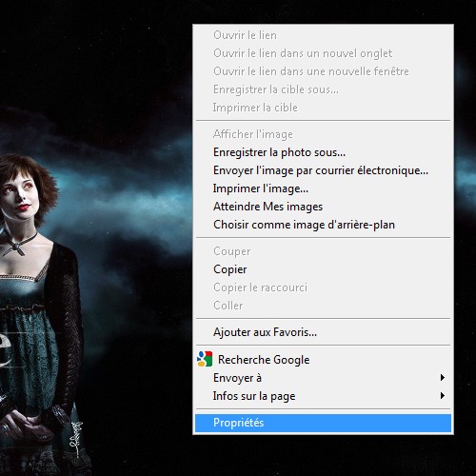
Task: Open the Infos sur la page item
Action: [323, 396]
